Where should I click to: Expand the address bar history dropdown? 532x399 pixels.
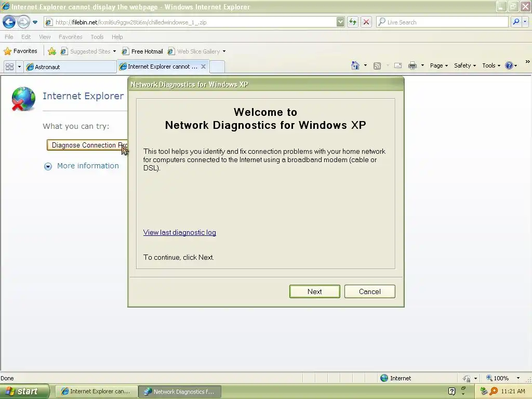[340, 22]
